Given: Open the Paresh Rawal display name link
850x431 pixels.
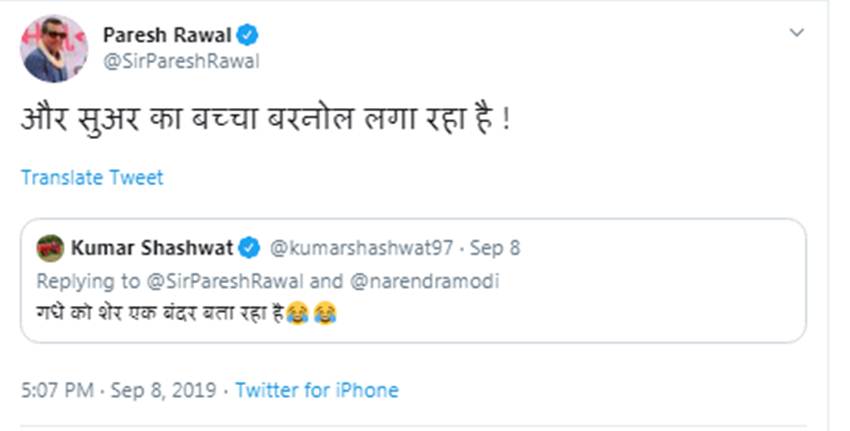Looking at the screenshot, I should [x=167, y=35].
